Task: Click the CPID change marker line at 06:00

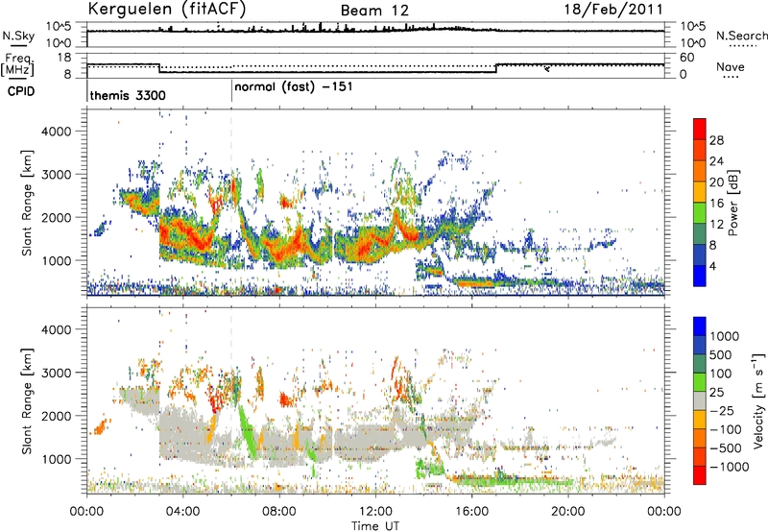Action: [231, 91]
